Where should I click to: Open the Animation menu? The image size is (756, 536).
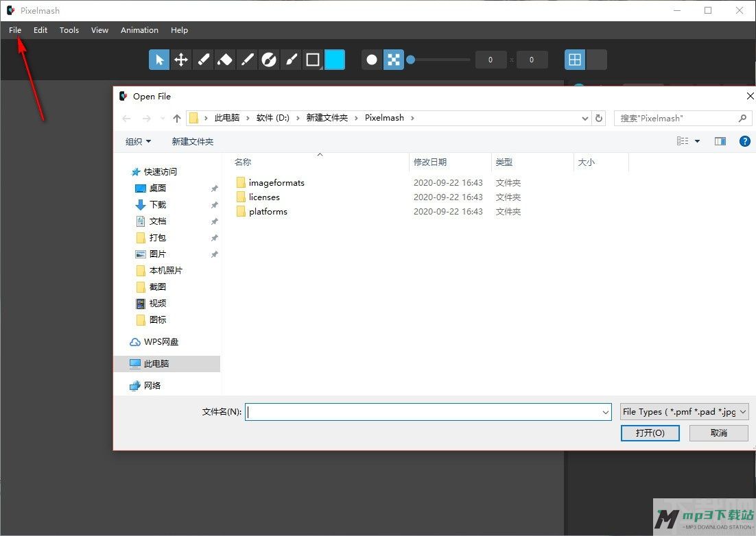(139, 30)
